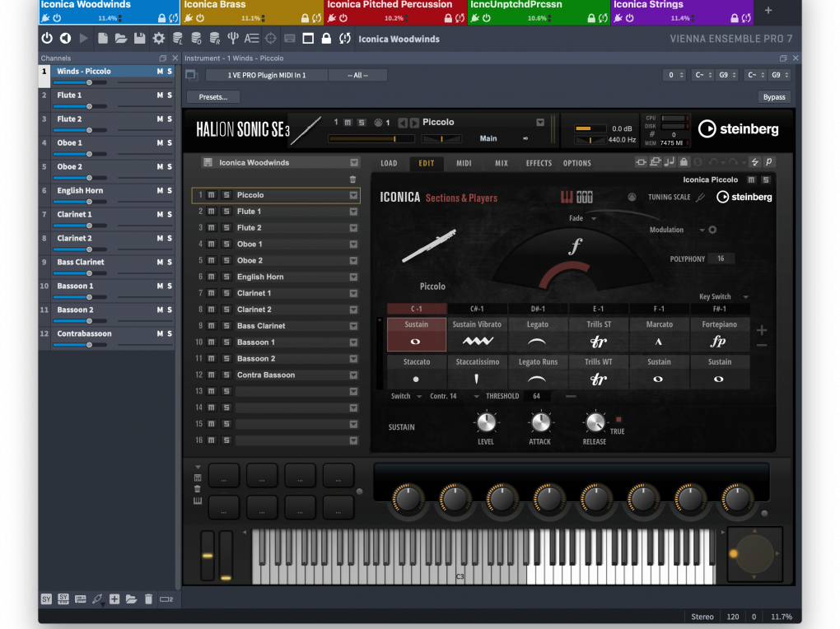
Task: Add a key switch with the plus icon
Action: pos(762,331)
